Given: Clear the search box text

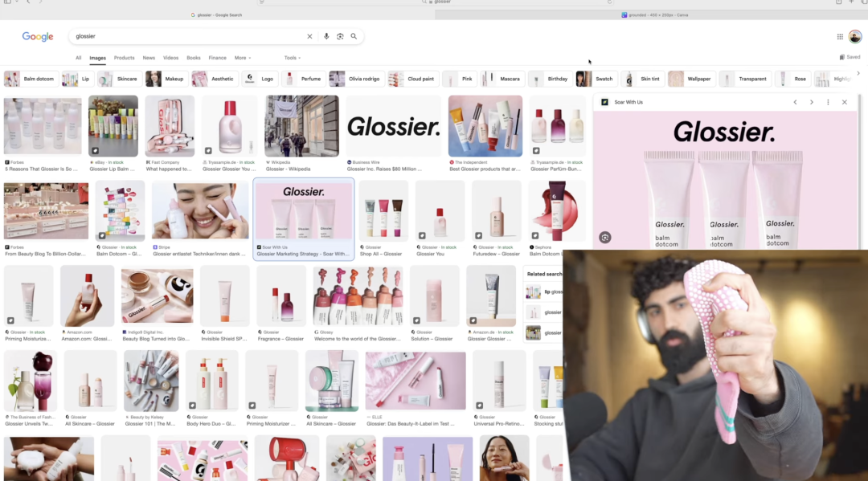Looking at the screenshot, I should [309, 36].
